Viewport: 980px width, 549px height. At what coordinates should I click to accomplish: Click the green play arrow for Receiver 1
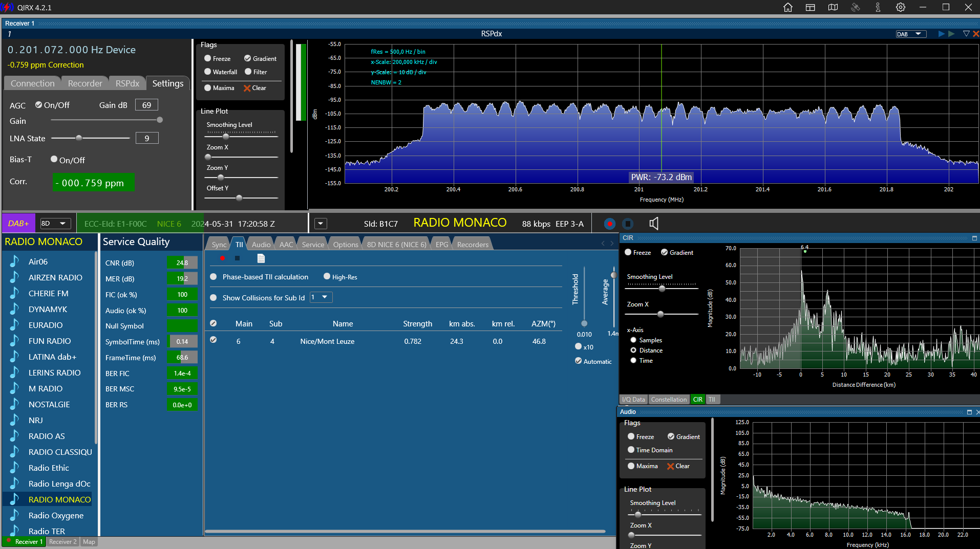(x=951, y=34)
